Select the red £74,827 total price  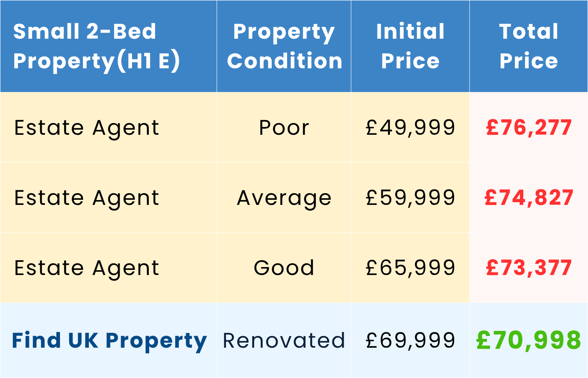point(529,198)
